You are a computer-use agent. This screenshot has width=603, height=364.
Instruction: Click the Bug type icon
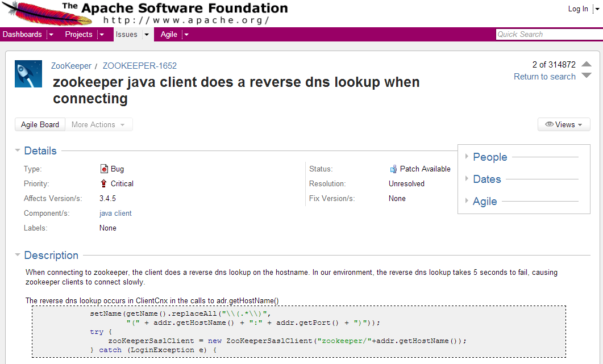pyautogui.click(x=104, y=169)
